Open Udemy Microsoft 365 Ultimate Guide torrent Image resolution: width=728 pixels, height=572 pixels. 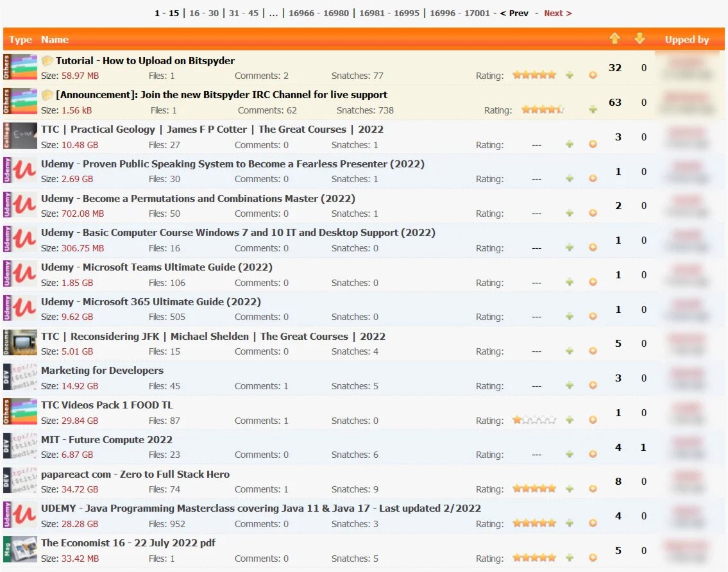tap(151, 302)
